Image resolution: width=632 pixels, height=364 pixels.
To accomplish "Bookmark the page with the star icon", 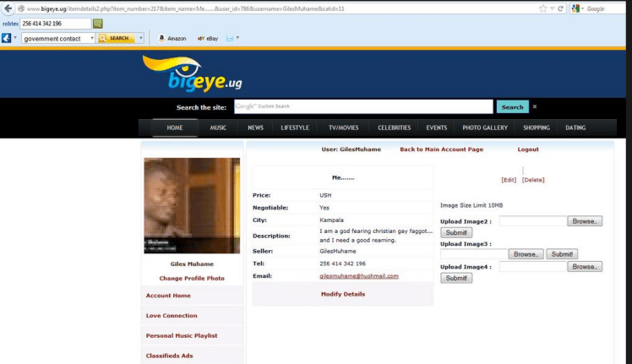I will [543, 8].
